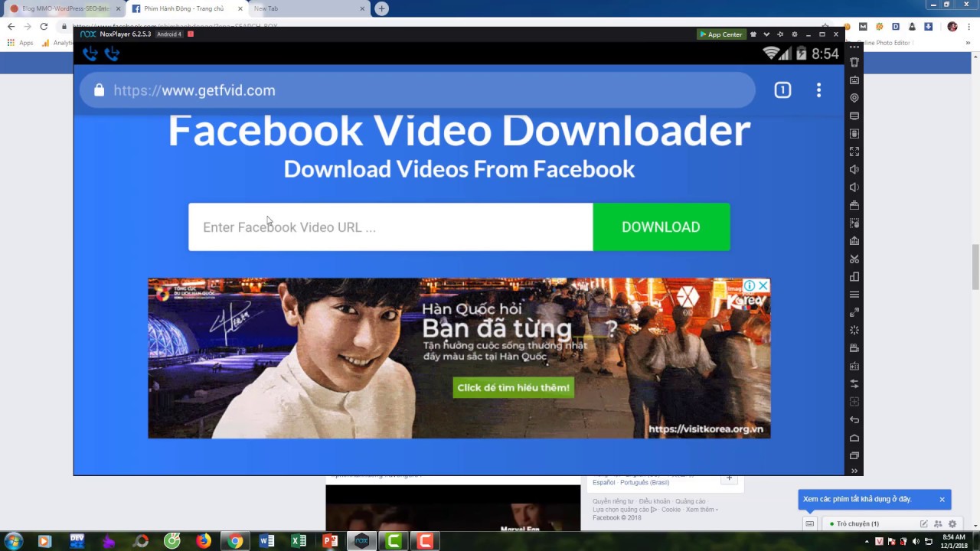Image resolution: width=980 pixels, height=551 pixels.
Task: Open Nox skin/theme icon in title bar
Action: pyautogui.click(x=753, y=34)
